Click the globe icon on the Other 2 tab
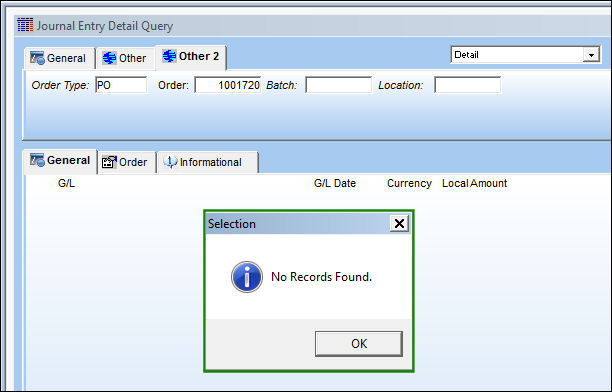The image size is (612, 392). [x=169, y=56]
